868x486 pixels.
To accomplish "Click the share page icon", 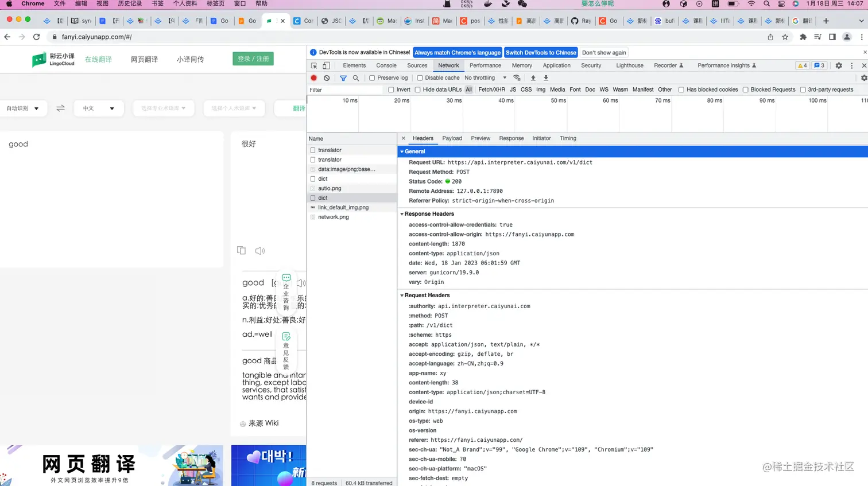I will (x=770, y=37).
